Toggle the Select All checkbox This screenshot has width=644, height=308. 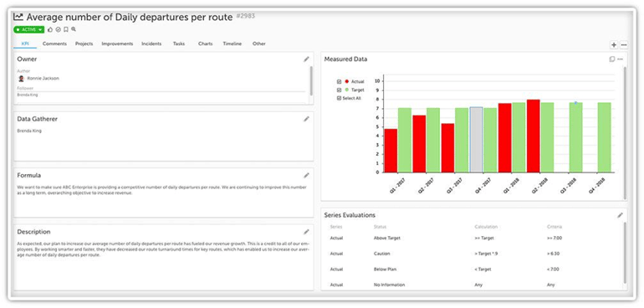click(x=339, y=98)
